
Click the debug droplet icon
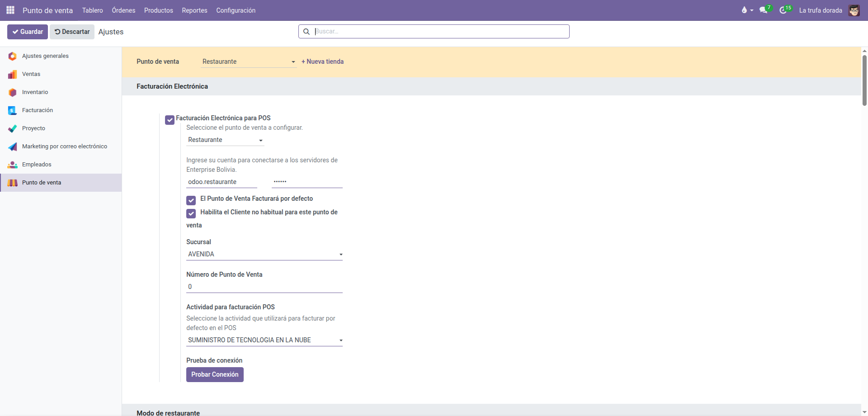pos(744,10)
